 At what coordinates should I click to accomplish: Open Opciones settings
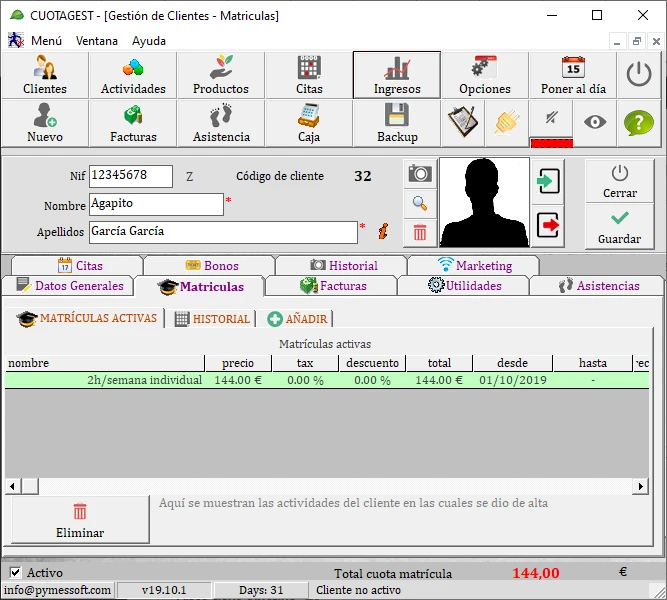485,75
